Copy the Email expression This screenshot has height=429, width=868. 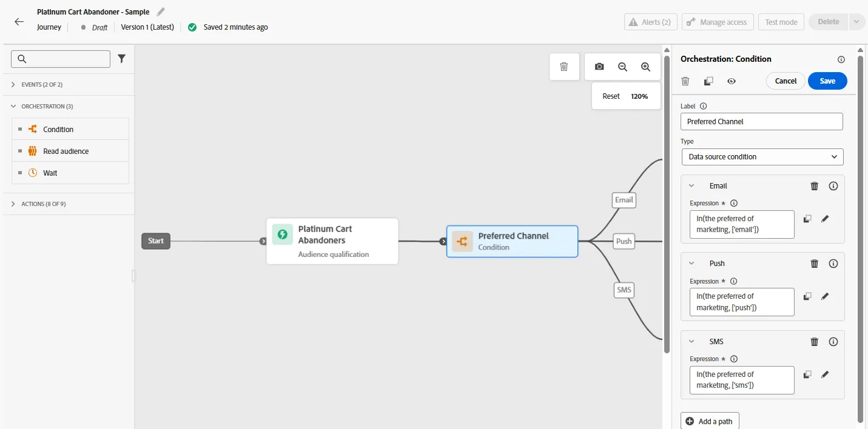[807, 219]
